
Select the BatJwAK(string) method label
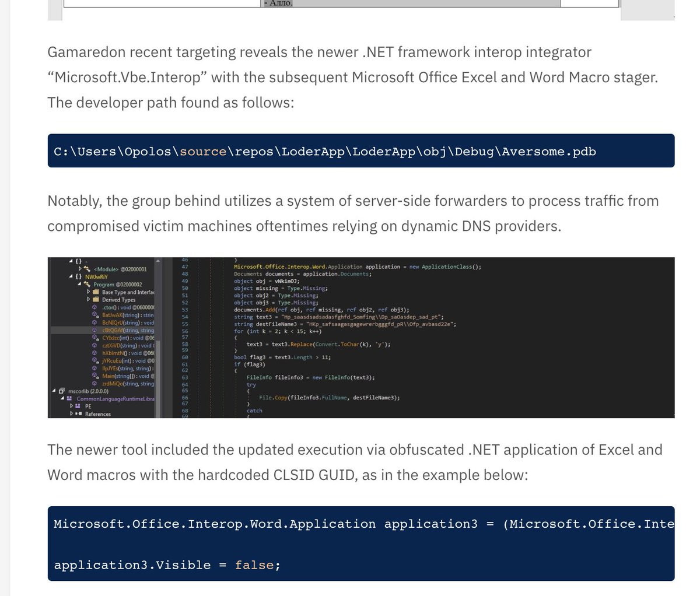[x=128, y=315]
